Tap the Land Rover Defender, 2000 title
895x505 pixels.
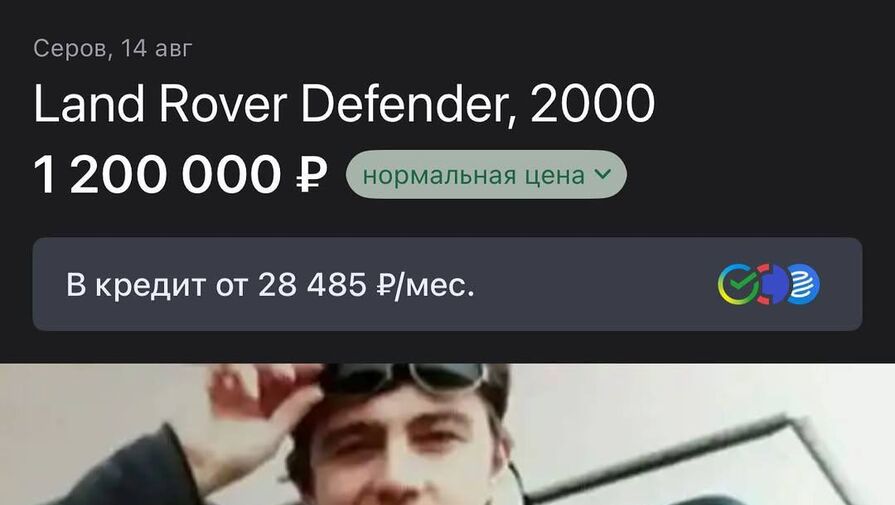pos(344,104)
